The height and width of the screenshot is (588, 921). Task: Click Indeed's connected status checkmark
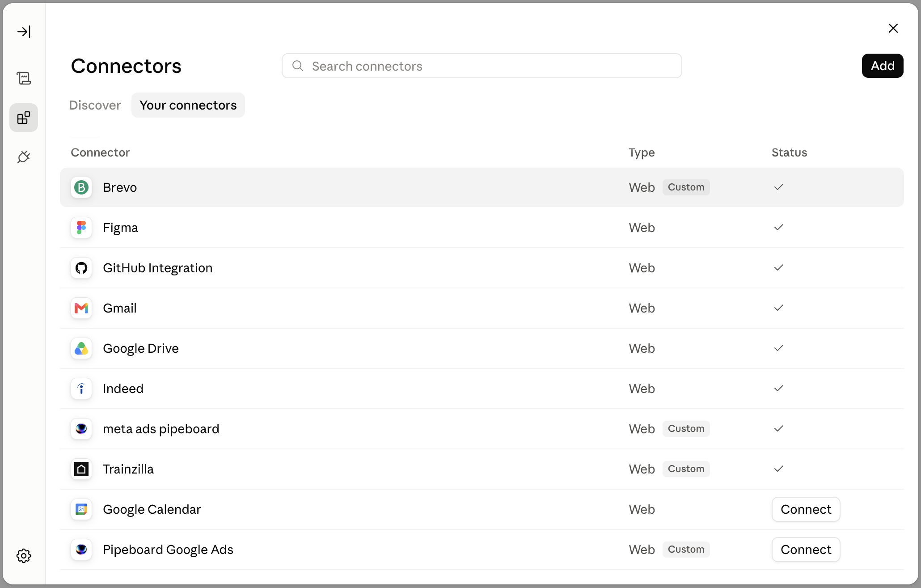pyautogui.click(x=779, y=388)
